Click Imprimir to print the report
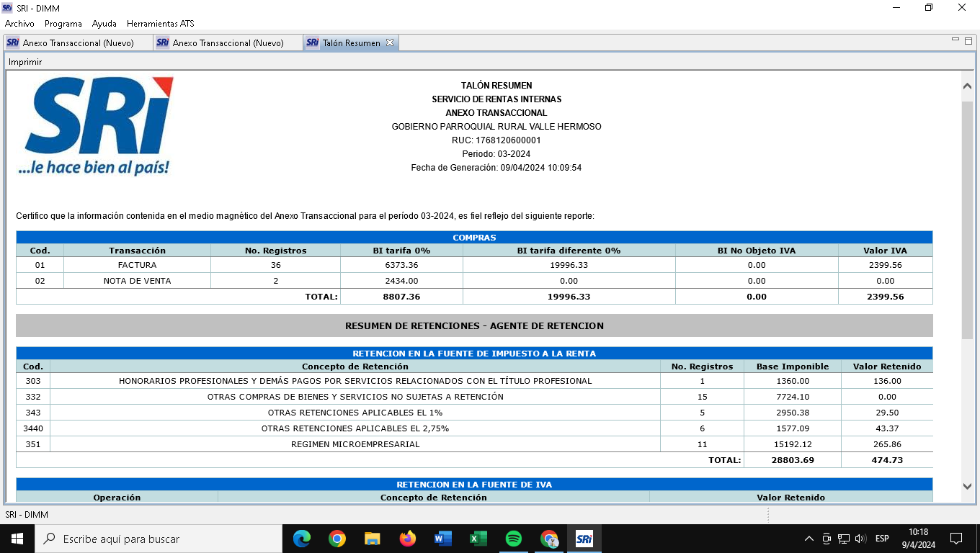 click(25, 62)
